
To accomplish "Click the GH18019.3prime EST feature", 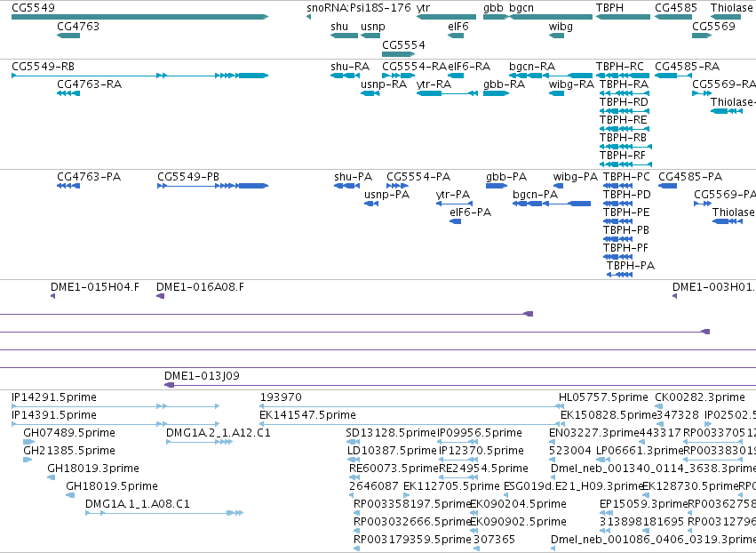I will coord(52,477).
